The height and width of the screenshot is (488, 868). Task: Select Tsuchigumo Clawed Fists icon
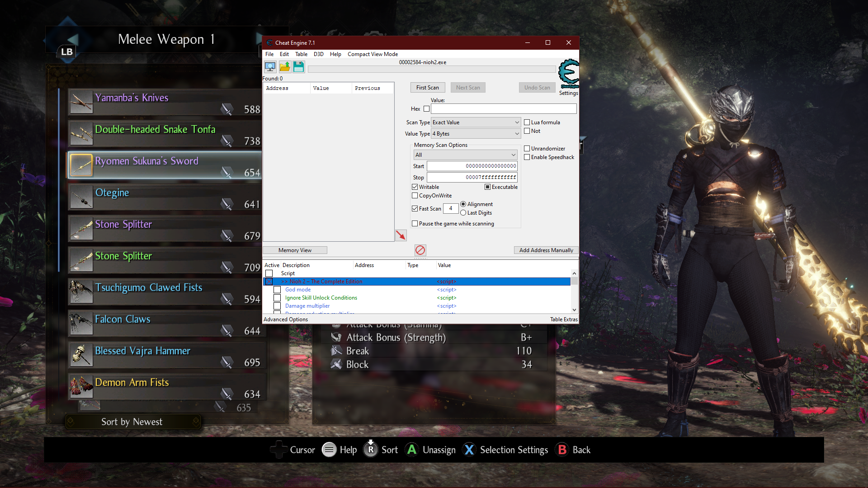pos(81,292)
